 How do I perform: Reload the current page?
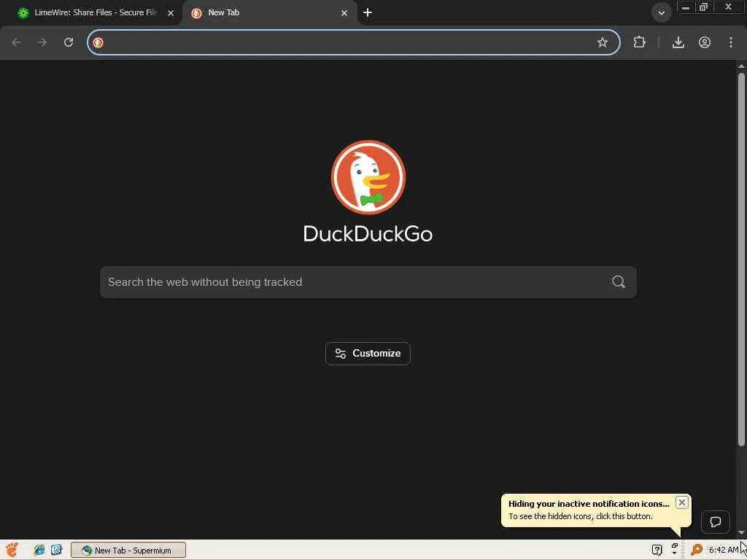[x=69, y=42]
